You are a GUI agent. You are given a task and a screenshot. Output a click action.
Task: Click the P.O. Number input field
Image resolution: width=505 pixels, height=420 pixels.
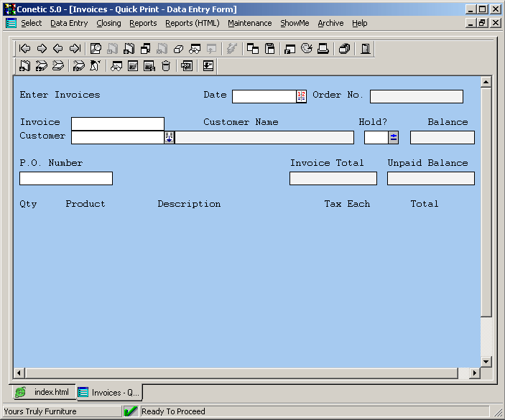pos(66,178)
